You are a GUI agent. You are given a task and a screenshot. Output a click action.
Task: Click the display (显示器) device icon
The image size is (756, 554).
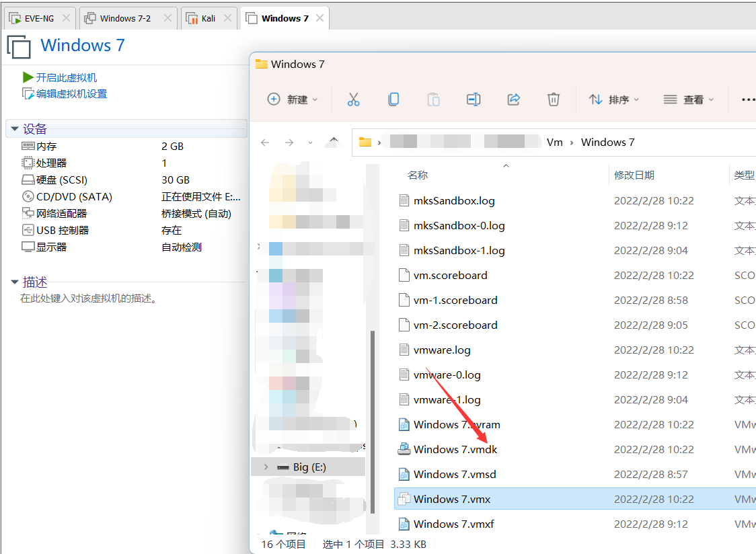[x=28, y=247]
